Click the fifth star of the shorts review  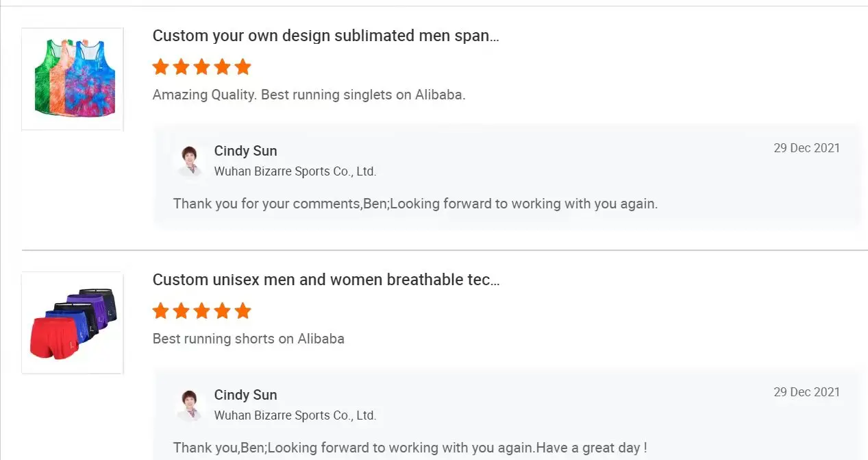(x=243, y=311)
